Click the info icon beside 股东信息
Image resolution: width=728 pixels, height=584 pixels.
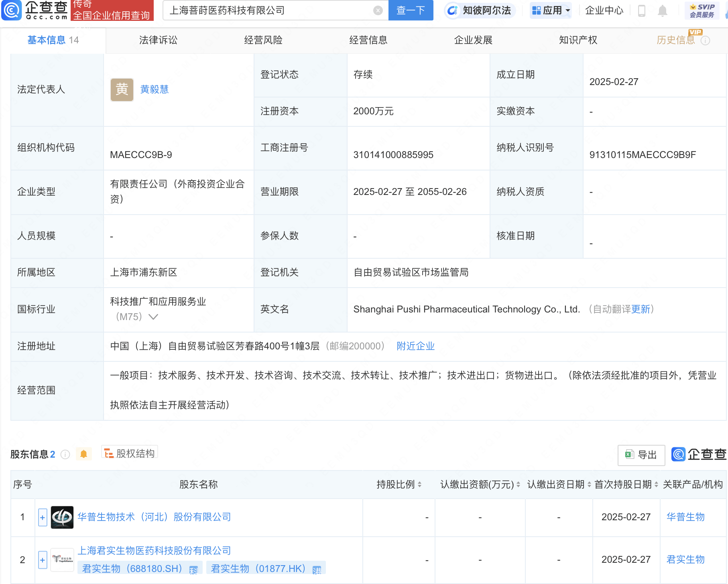(65, 454)
